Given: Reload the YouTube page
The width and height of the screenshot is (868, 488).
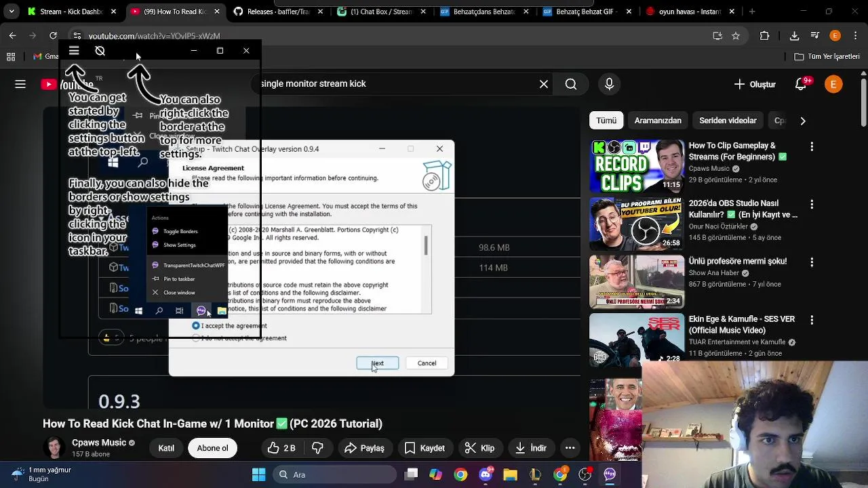Looking at the screenshot, I should (x=53, y=35).
